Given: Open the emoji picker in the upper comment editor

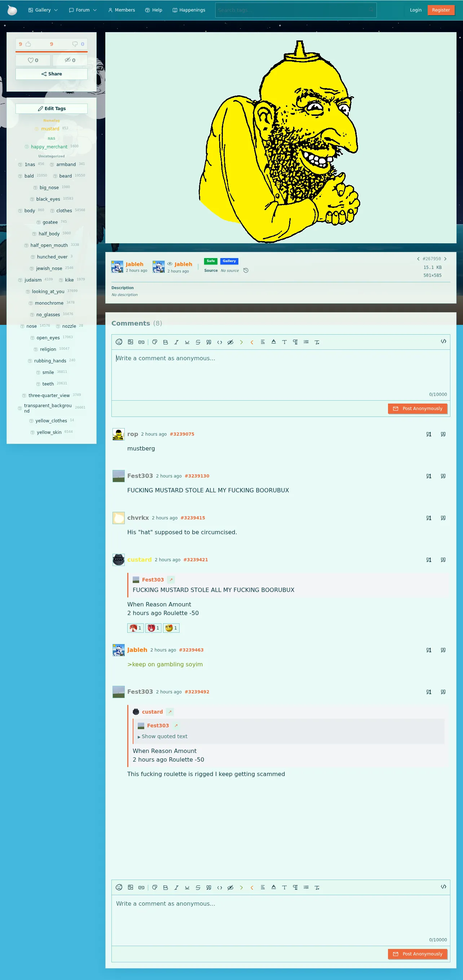Looking at the screenshot, I should pyautogui.click(x=119, y=341).
